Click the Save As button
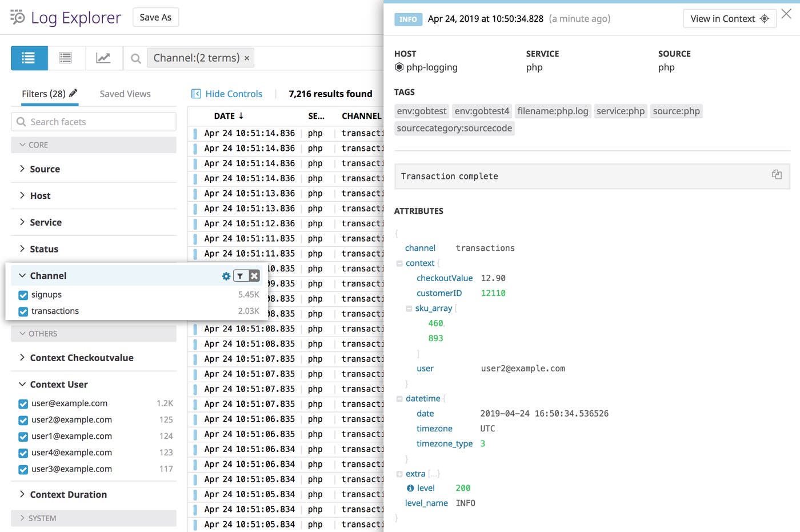 [155, 17]
